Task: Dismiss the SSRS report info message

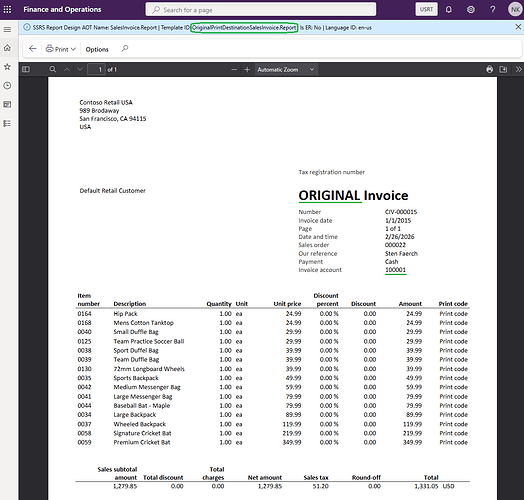Action: coord(518,27)
